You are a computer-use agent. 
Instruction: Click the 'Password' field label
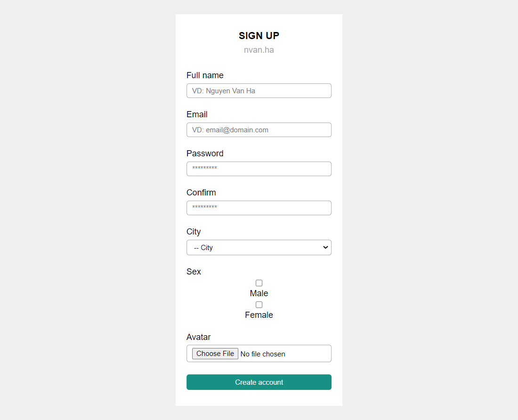coord(205,153)
